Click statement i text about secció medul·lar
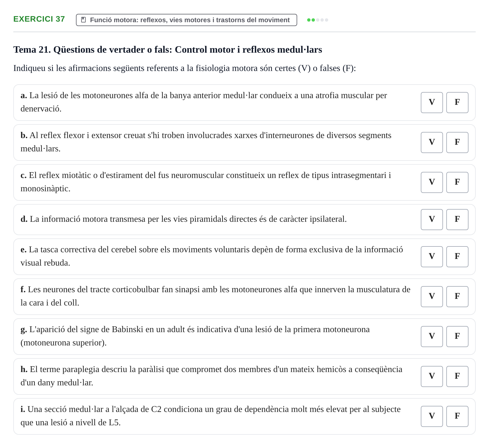 coord(211,416)
